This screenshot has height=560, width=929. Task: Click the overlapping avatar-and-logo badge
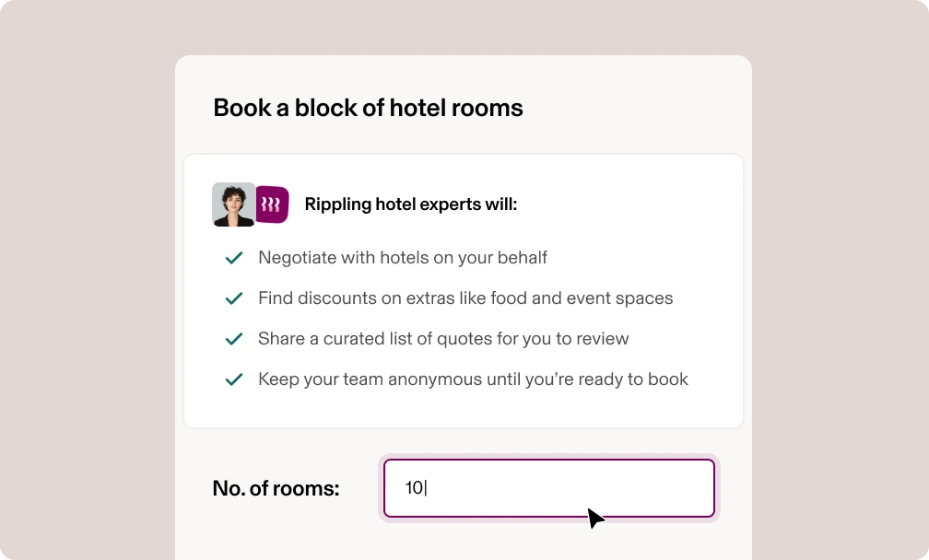coord(250,204)
